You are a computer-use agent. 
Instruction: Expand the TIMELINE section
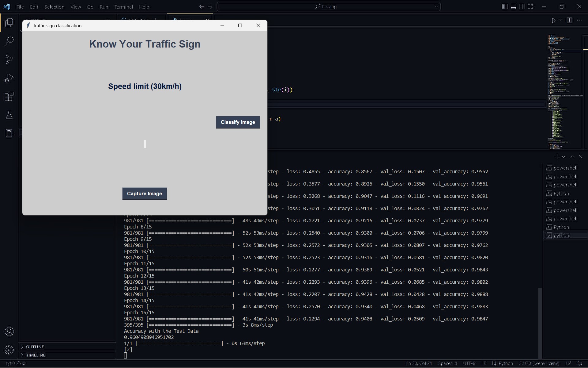[x=36, y=355]
